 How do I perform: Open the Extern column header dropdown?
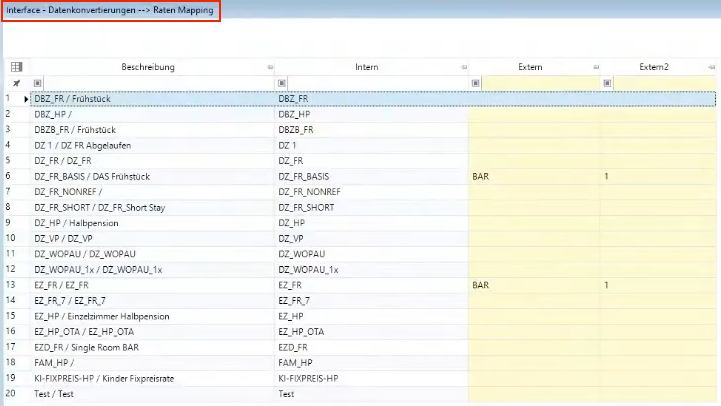[x=594, y=67]
